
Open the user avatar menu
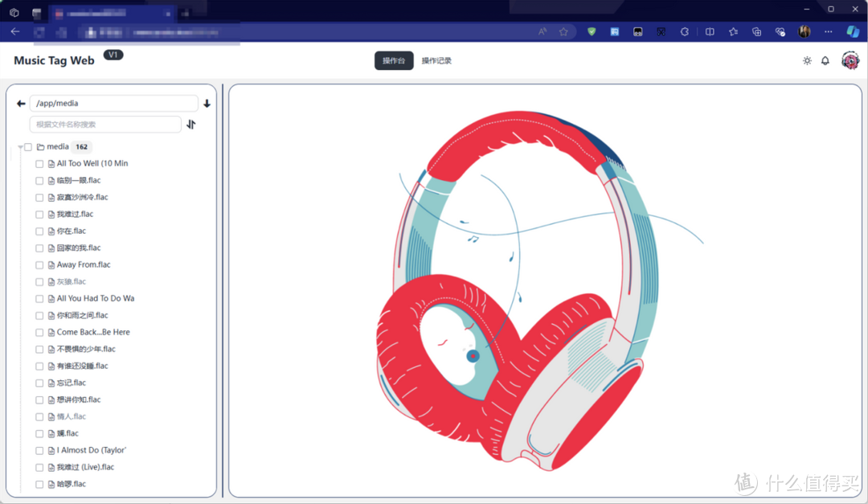click(850, 61)
